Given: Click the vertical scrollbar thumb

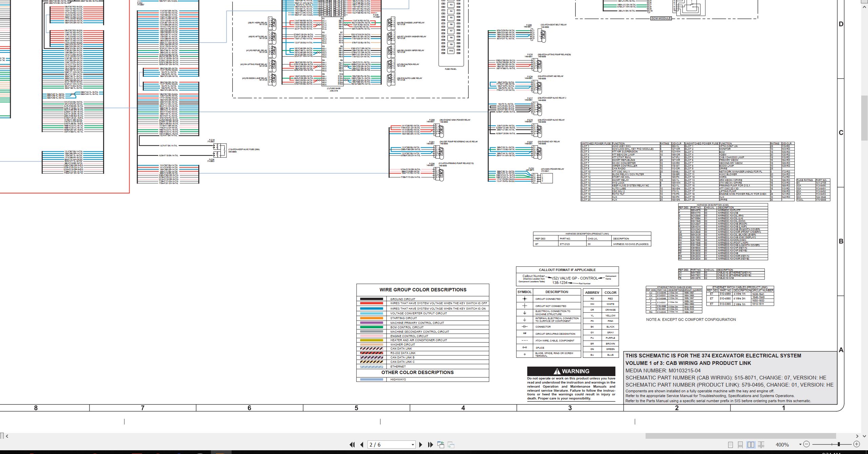Looking at the screenshot, I should click(x=865, y=119).
